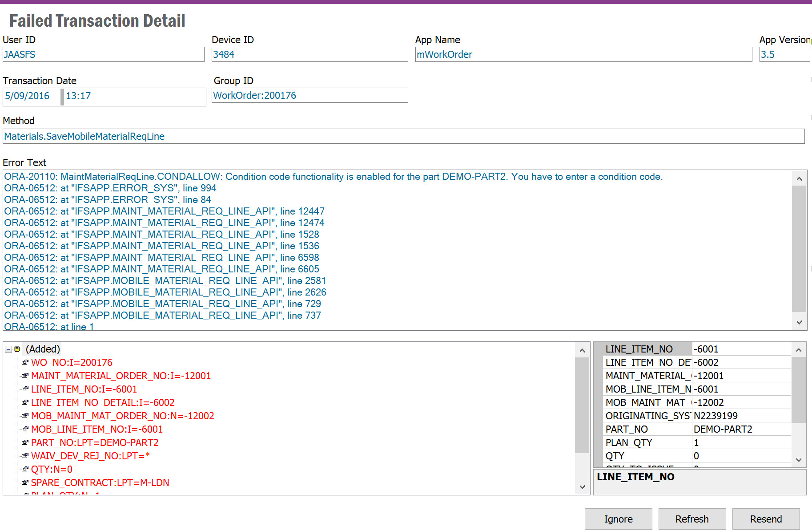
Task: Click the Group ID field WorkOrder:200176
Action: point(309,96)
